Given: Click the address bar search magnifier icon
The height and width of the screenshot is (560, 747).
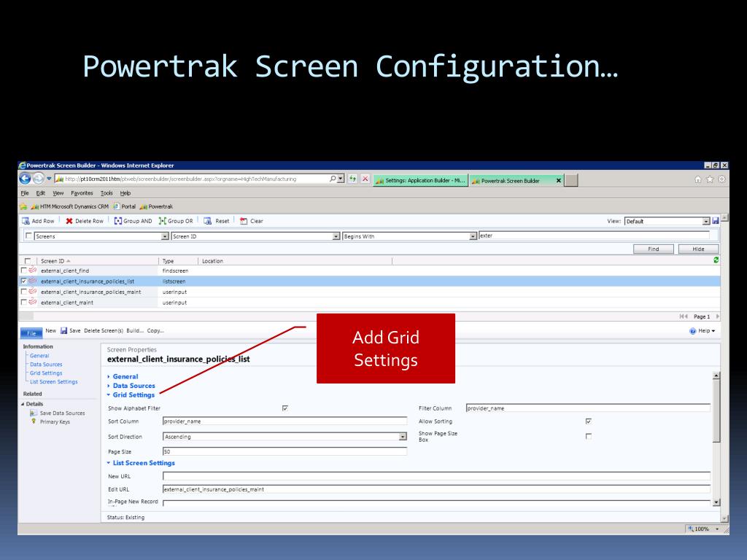Looking at the screenshot, I should tap(333, 179).
